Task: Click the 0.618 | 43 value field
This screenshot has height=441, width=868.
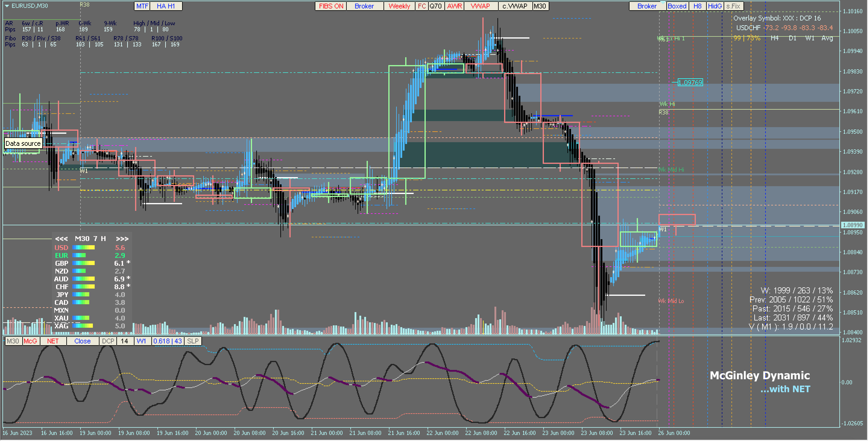Action: [x=167, y=341]
